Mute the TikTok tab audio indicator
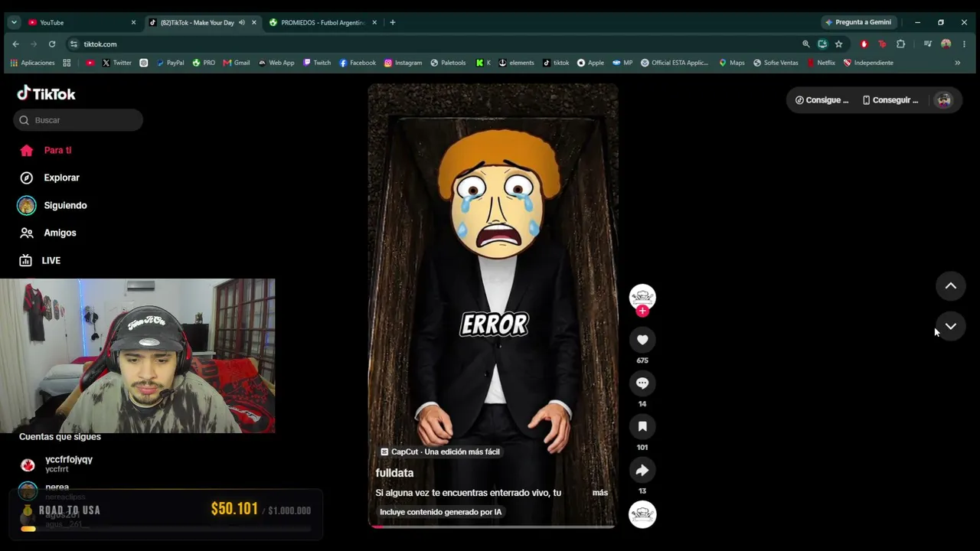The image size is (980, 551). pyautogui.click(x=242, y=22)
